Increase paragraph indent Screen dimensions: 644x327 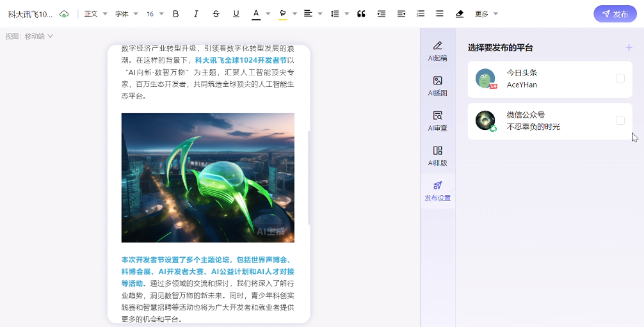[x=382, y=14]
